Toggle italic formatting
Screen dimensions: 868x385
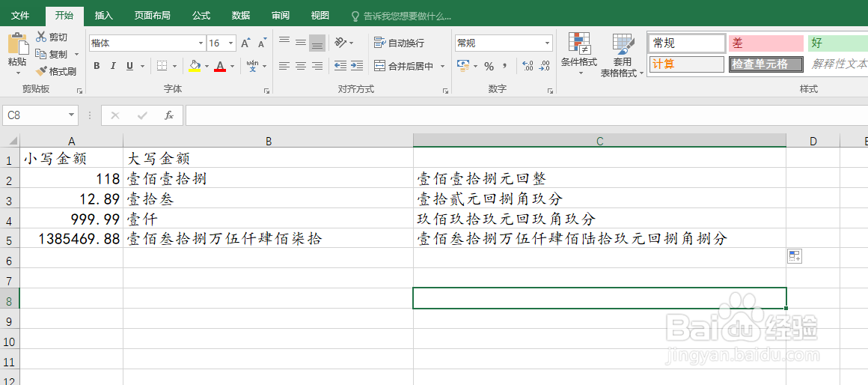[x=113, y=66]
